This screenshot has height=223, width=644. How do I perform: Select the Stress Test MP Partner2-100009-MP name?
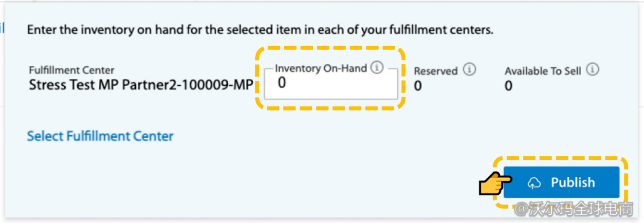[x=141, y=85]
